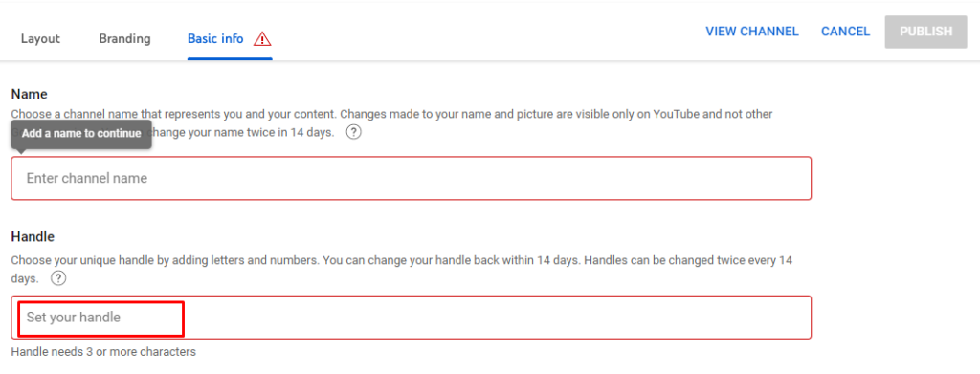This screenshot has width=980, height=374.
Task: Switch to the Branding tab
Action: point(125,38)
